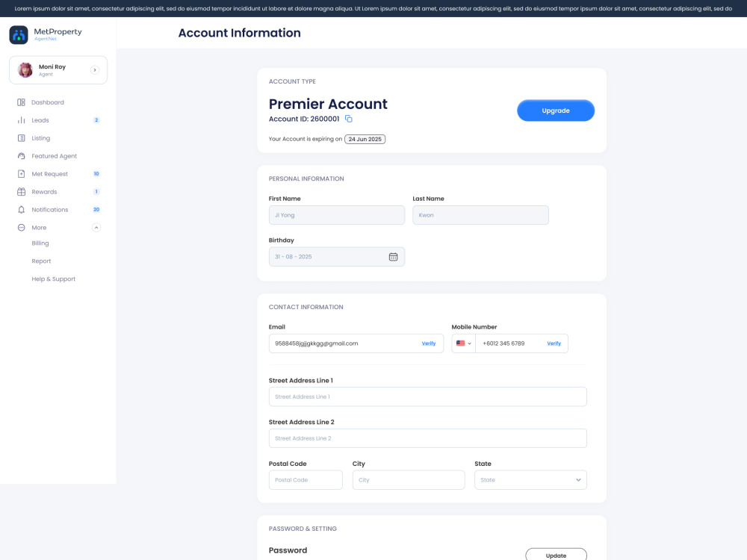747x560 pixels.
Task: Copy the Account ID with copy icon
Action: (349, 119)
